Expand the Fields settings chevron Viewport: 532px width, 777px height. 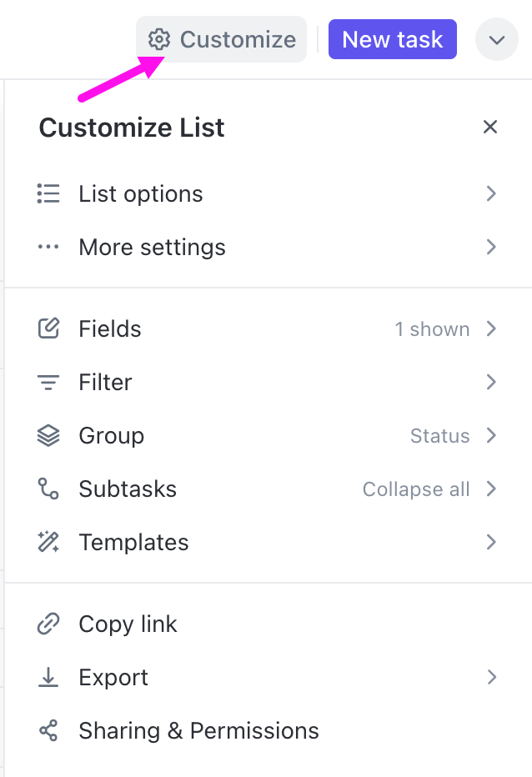tap(491, 328)
